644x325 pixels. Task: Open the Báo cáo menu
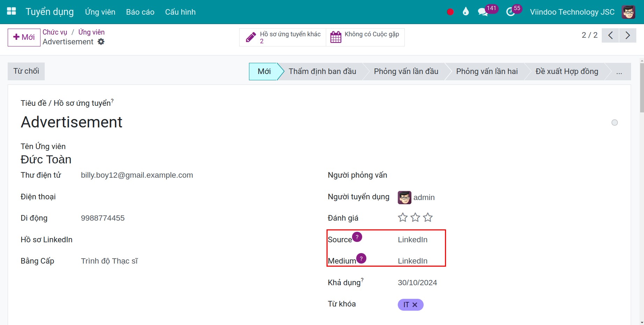tap(140, 12)
